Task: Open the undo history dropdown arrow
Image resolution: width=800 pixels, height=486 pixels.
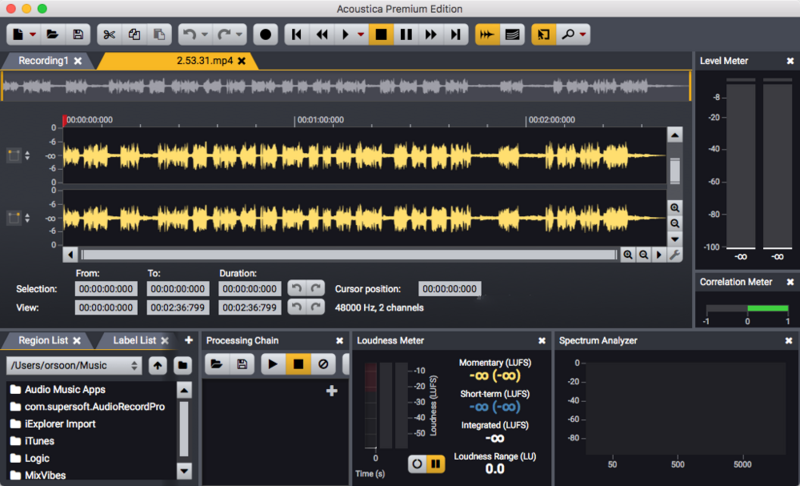Action: pos(204,35)
